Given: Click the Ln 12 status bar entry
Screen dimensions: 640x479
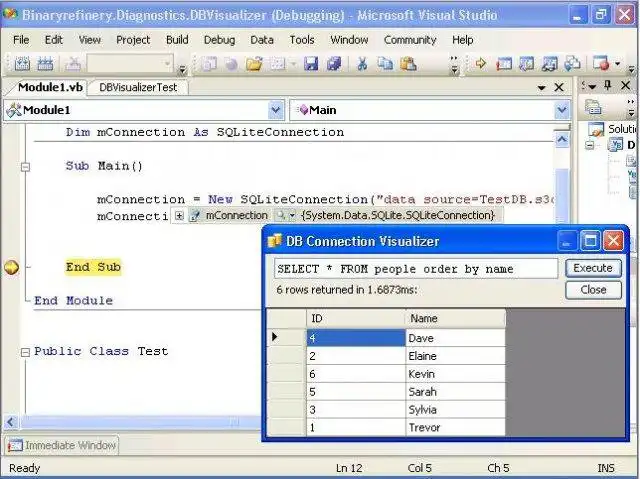Looking at the screenshot, I should 349,468.
